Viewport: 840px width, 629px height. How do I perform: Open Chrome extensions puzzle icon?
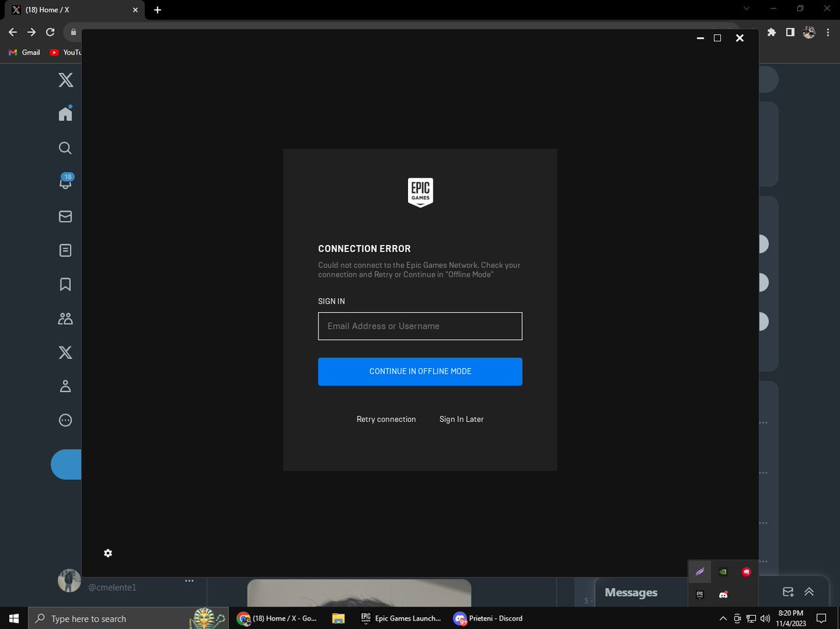pyautogui.click(x=772, y=32)
